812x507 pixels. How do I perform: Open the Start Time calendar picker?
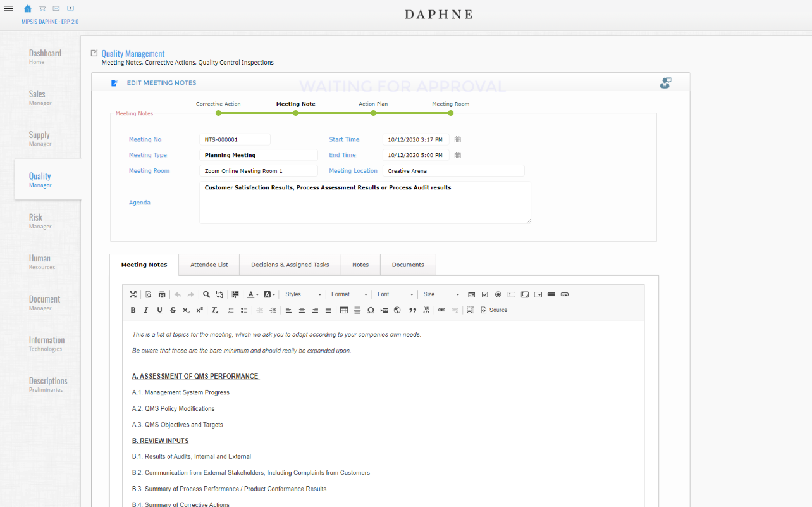458,139
